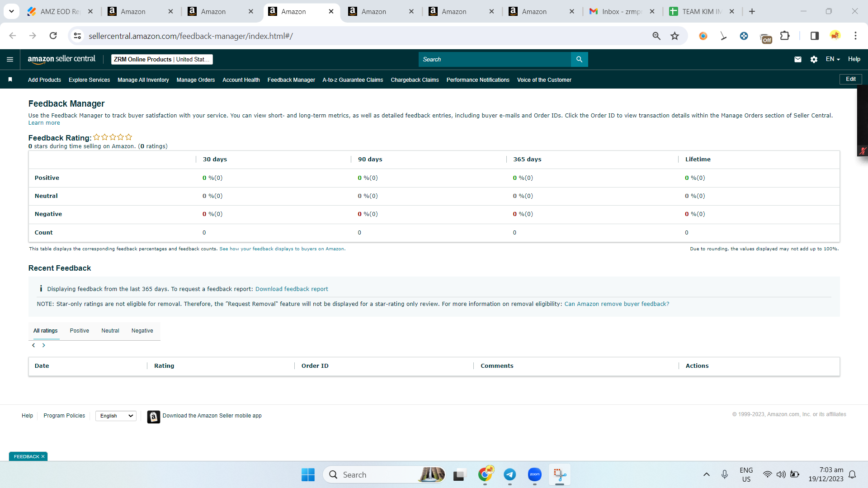Open the Help link in header
The width and height of the screenshot is (868, 488).
pyautogui.click(x=854, y=59)
